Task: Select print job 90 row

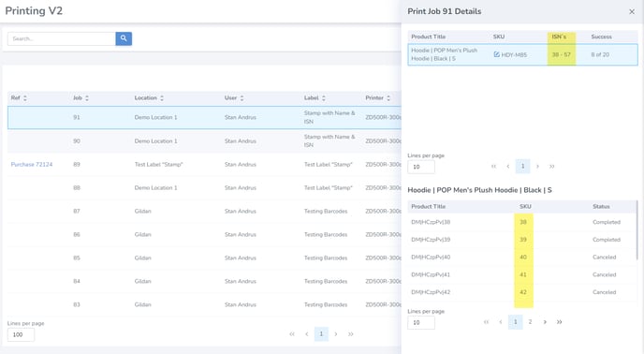Action: click(x=205, y=141)
